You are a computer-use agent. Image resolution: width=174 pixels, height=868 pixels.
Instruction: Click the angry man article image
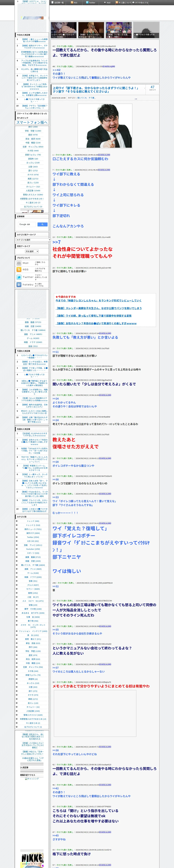(x=105, y=126)
